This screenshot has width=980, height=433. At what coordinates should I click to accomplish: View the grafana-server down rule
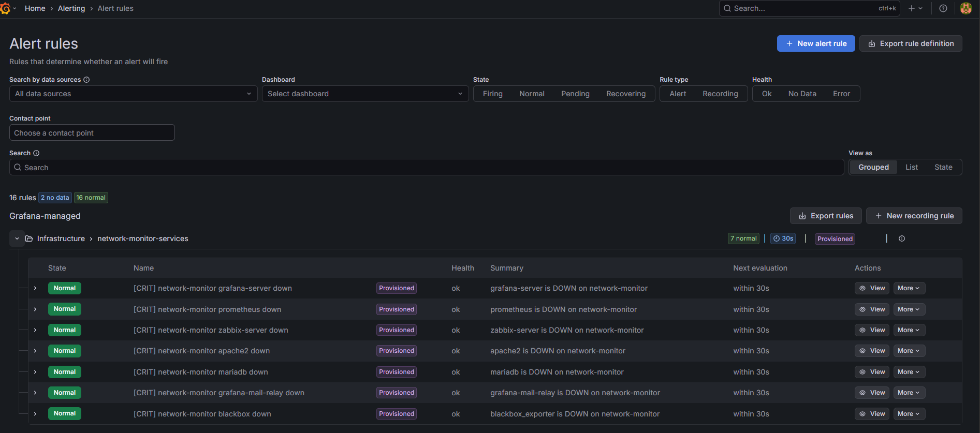872,288
